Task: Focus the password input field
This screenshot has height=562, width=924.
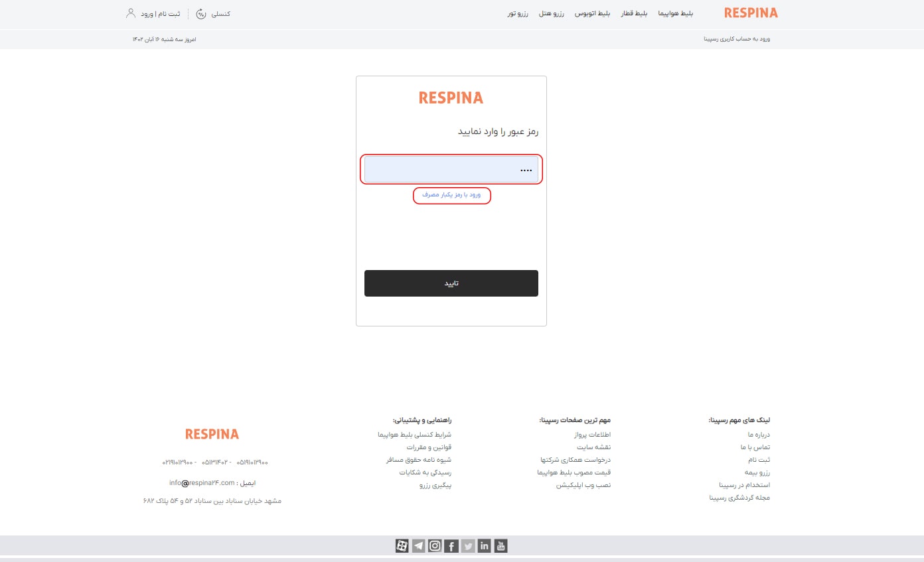Action: [451, 170]
